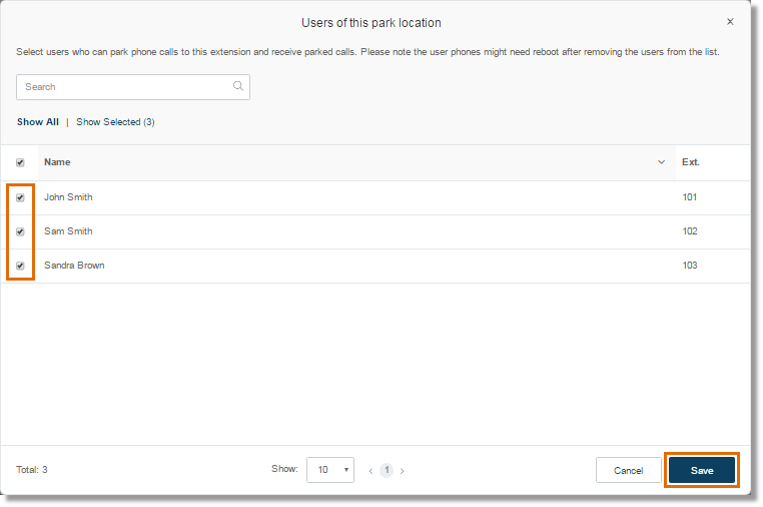Open the Show 10 rows dropdown
The height and width of the screenshot is (507, 763).
coord(330,470)
